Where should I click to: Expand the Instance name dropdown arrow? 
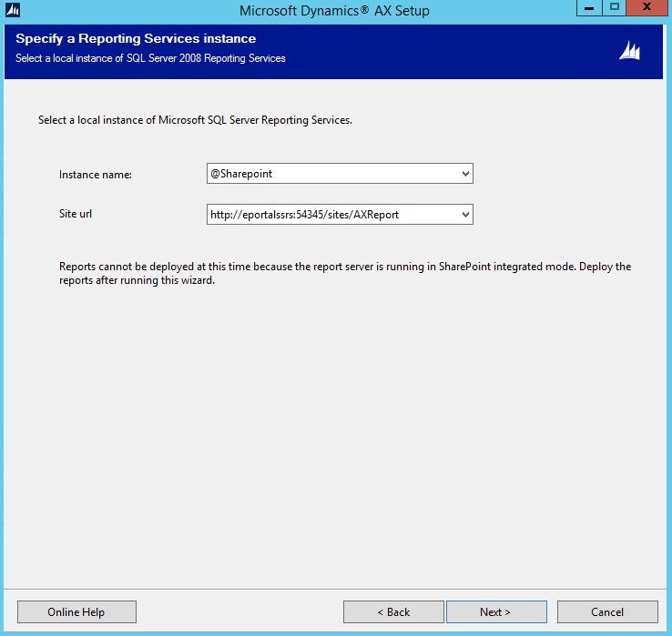coord(465,174)
